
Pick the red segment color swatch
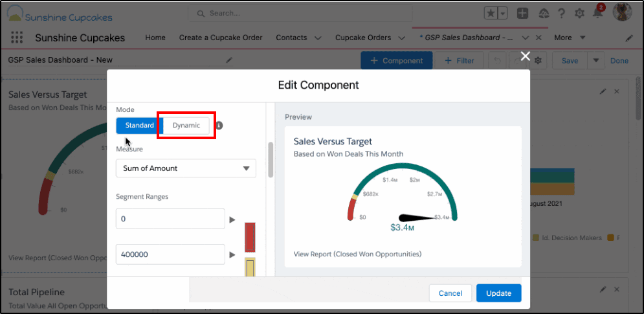pos(250,237)
